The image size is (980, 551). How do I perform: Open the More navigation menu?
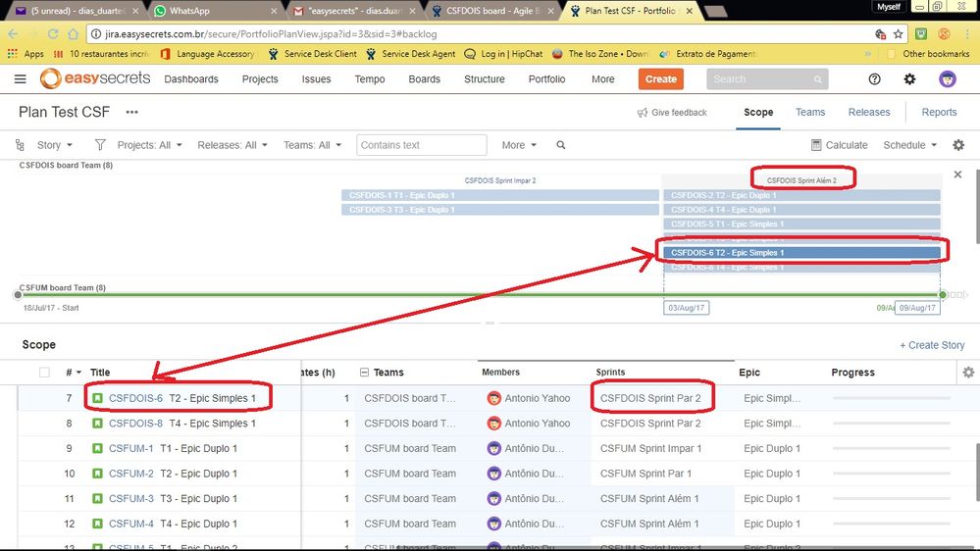tap(603, 79)
